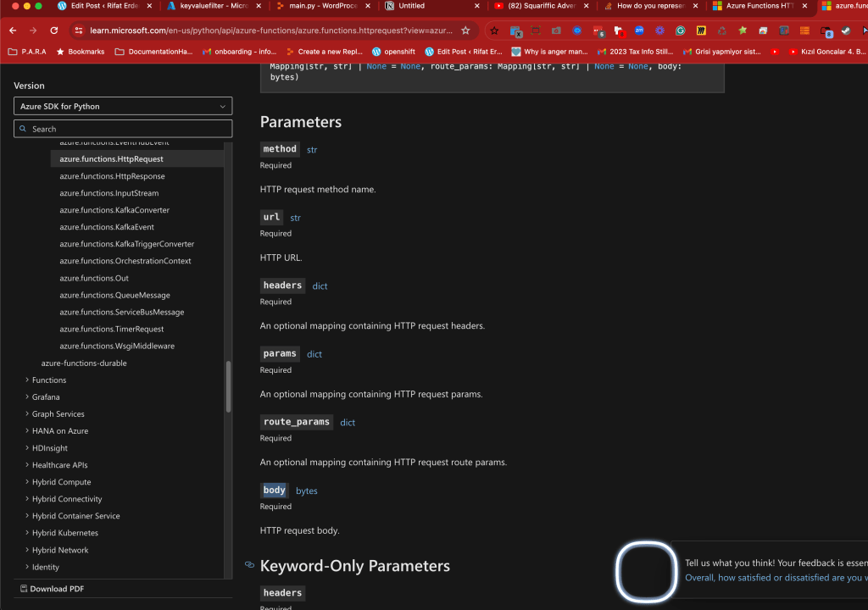Reload the current page
The width and height of the screenshot is (868, 610).
click(x=53, y=30)
